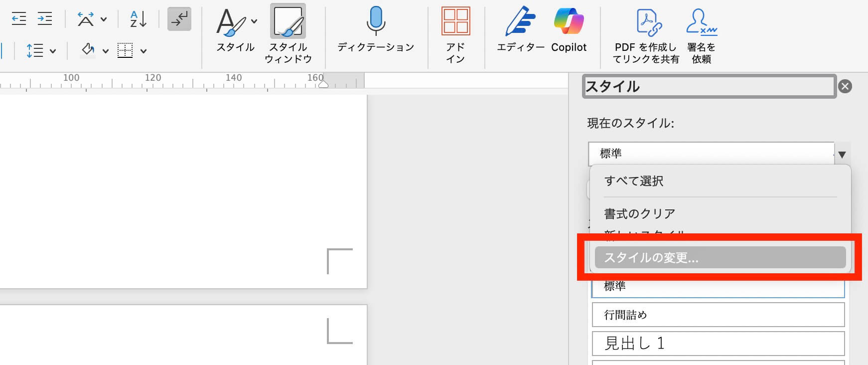Open Copilot from the ribbon
This screenshot has height=365, width=868.
pyautogui.click(x=569, y=30)
